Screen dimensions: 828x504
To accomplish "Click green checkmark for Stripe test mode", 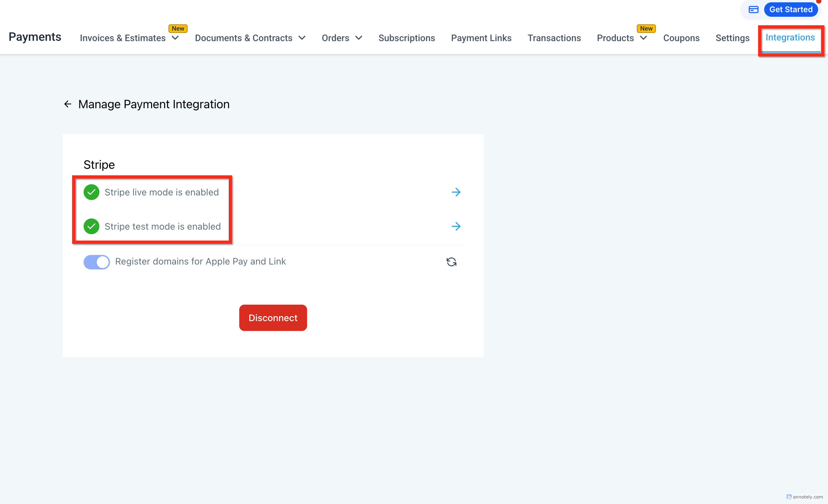I will tap(91, 226).
